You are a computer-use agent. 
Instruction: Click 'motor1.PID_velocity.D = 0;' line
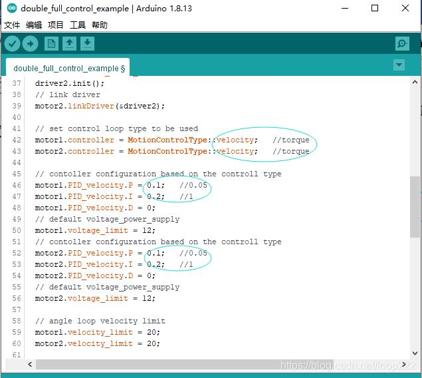[x=95, y=208]
